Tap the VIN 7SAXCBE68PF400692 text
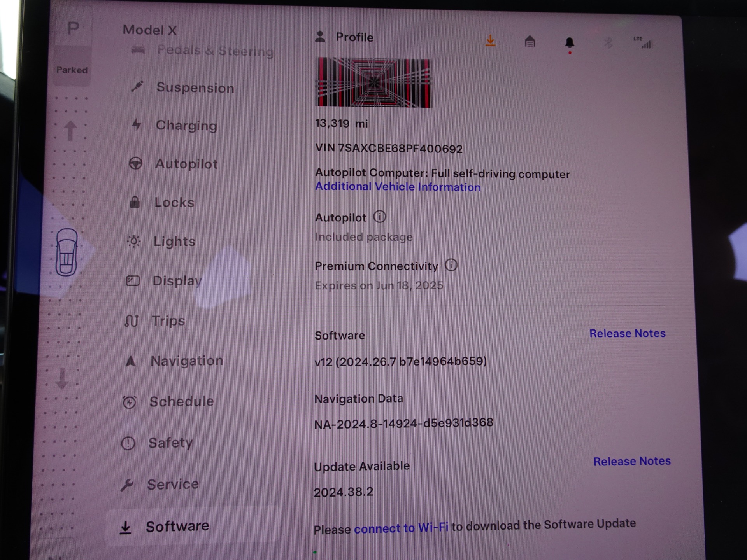 389,148
